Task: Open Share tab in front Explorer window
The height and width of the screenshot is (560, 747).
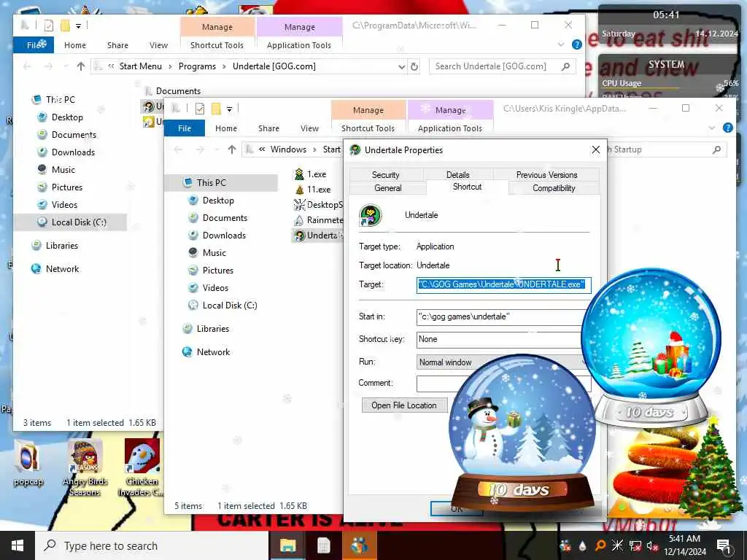Action: click(268, 128)
